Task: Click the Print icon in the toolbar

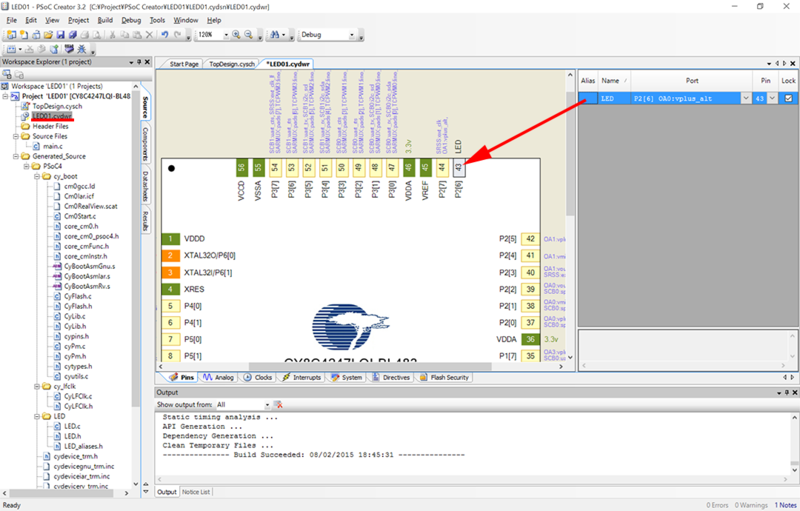Action: pos(85,35)
